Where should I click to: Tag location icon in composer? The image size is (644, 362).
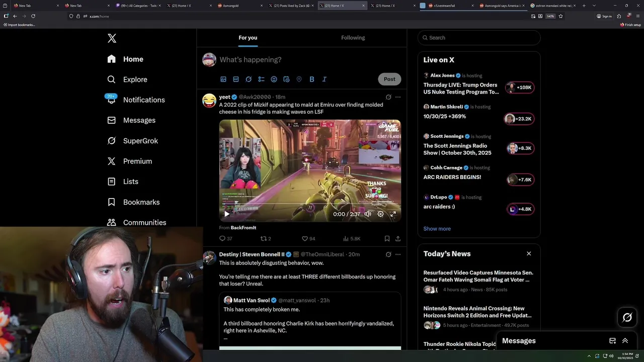tap(299, 79)
